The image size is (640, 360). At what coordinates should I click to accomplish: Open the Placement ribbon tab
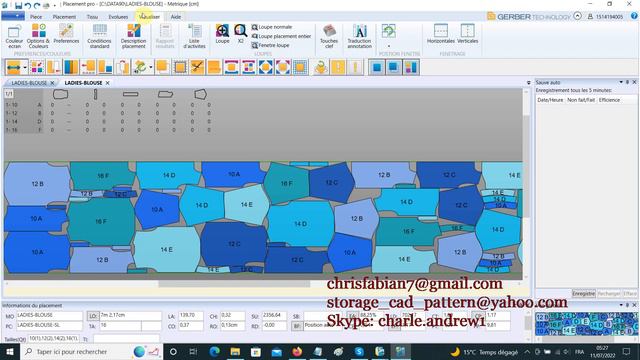point(64,17)
